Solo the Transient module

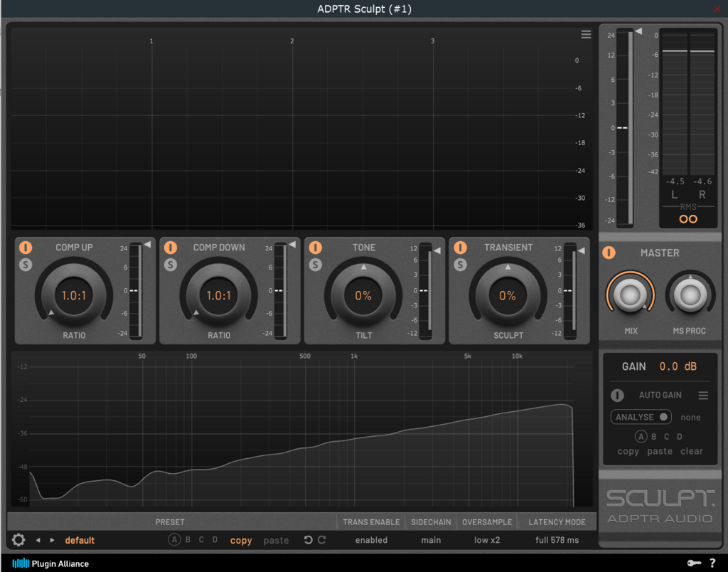(x=460, y=265)
